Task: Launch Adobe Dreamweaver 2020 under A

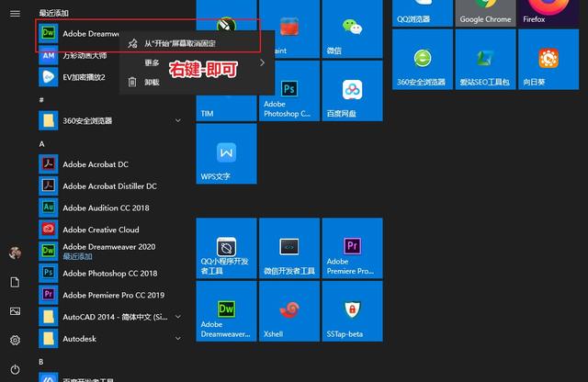Action: 111,252
